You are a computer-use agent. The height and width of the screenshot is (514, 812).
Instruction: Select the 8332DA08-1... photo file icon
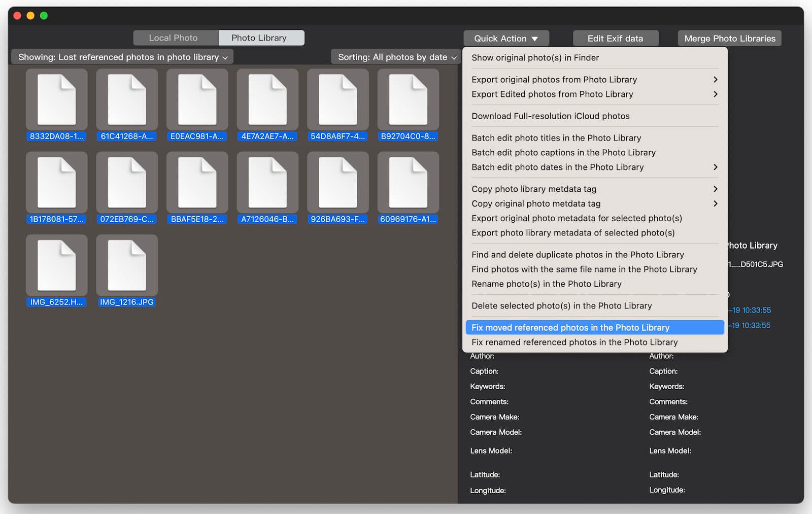click(56, 99)
